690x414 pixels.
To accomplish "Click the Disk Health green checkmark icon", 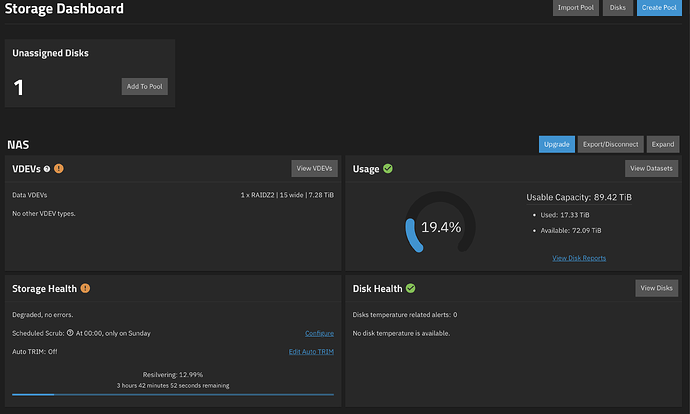I will (x=410, y=289).
